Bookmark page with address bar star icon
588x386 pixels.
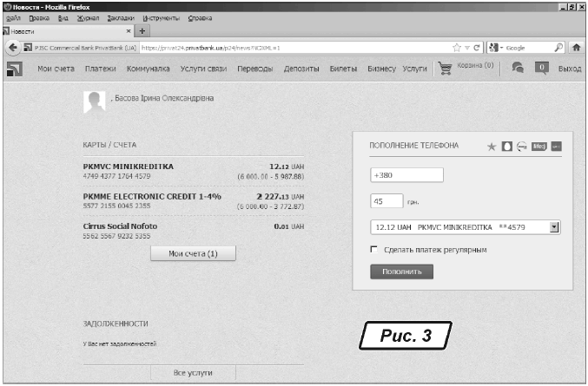click(x=456, y=47)
